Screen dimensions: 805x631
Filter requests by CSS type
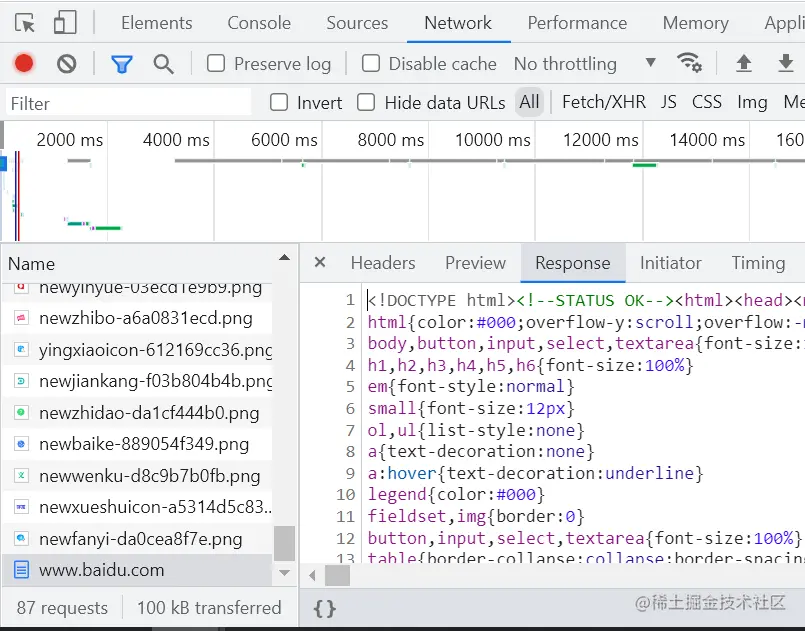point(706,102)
